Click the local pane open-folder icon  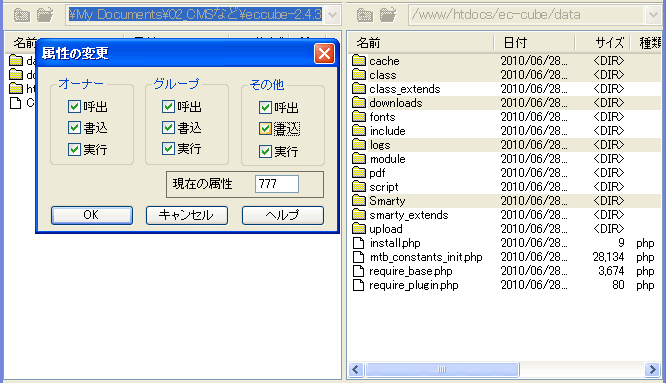(45, 15)
